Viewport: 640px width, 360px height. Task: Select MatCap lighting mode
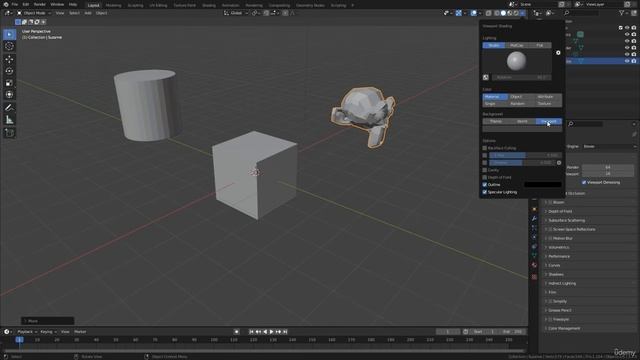pos(517,45)
